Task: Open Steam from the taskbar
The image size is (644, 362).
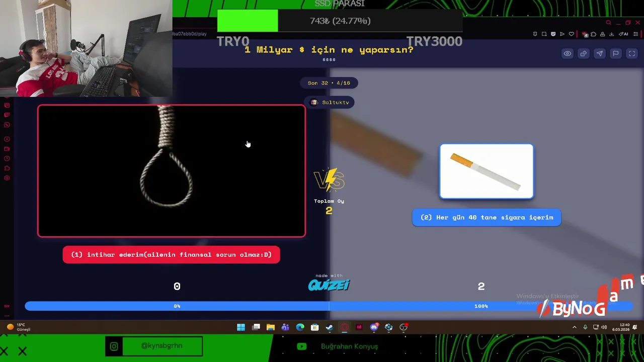Action: point(330,327)
